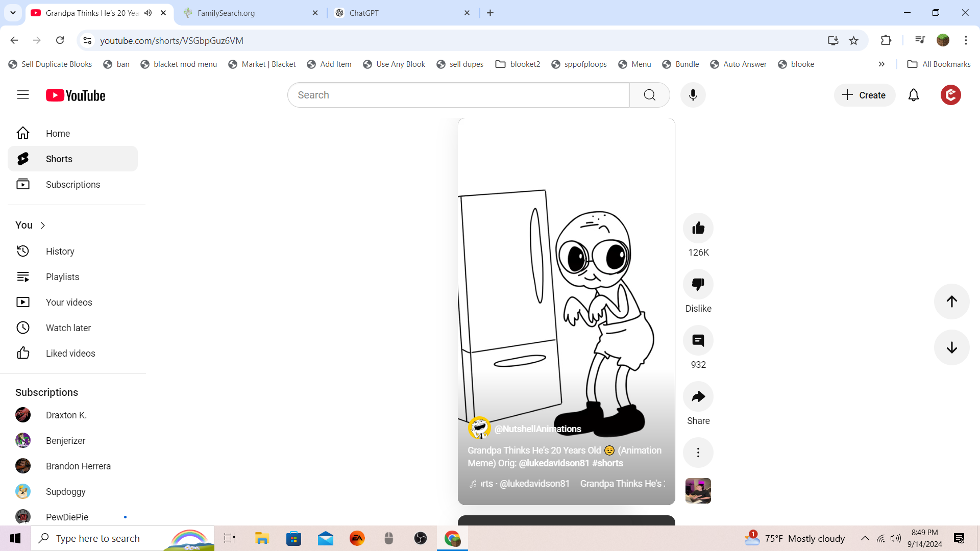Screen dimensions: 980x551
Task: Go to next Short with down arrow
Action: click(x=951, y=347)
